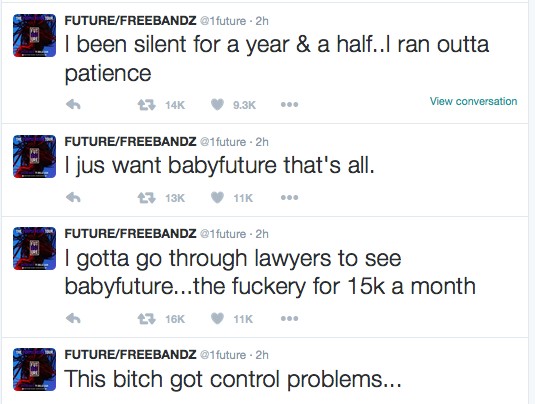
Task: Open the avatar on 'go through lawyers' tweet
Action: 34,248
